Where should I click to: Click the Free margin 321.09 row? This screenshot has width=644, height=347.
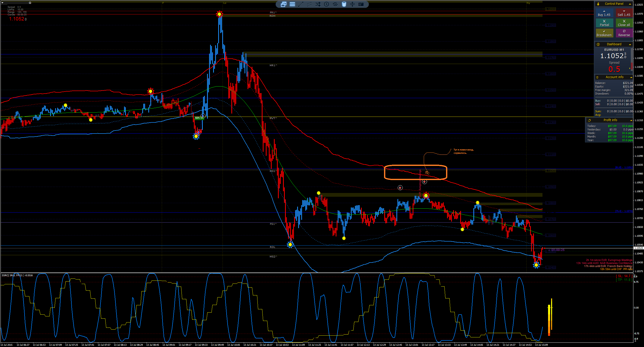point(614,90)
